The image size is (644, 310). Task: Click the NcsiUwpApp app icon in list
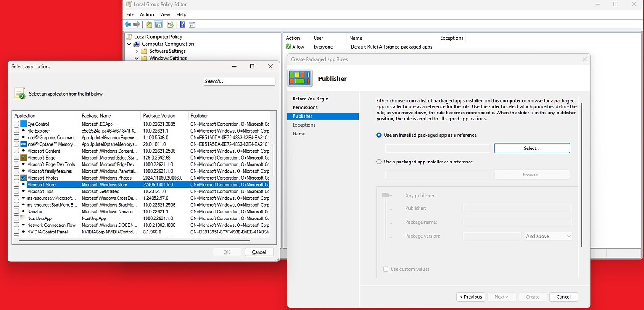click(23, 218)
